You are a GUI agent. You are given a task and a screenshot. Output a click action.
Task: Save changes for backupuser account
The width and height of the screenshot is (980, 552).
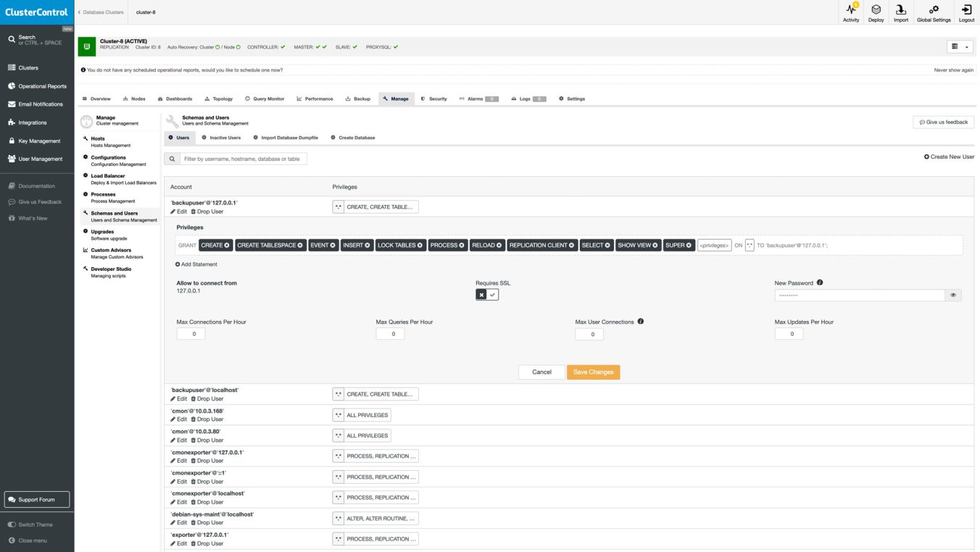point(593,372)
